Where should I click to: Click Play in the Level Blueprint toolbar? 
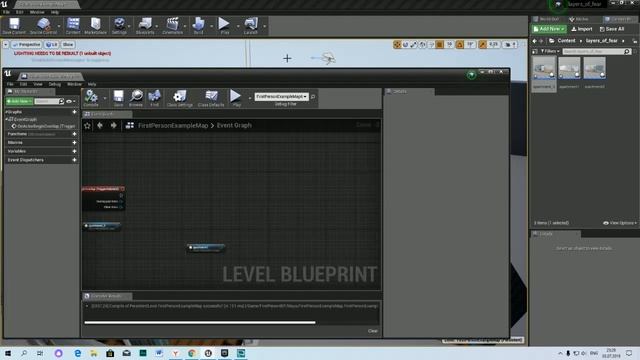[236, 98]
